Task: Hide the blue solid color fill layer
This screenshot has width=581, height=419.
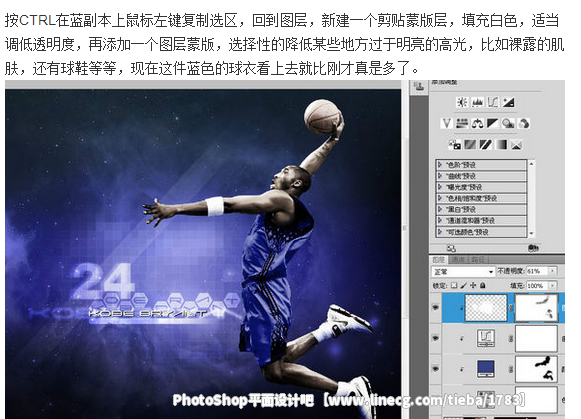Action: point(436,369)
